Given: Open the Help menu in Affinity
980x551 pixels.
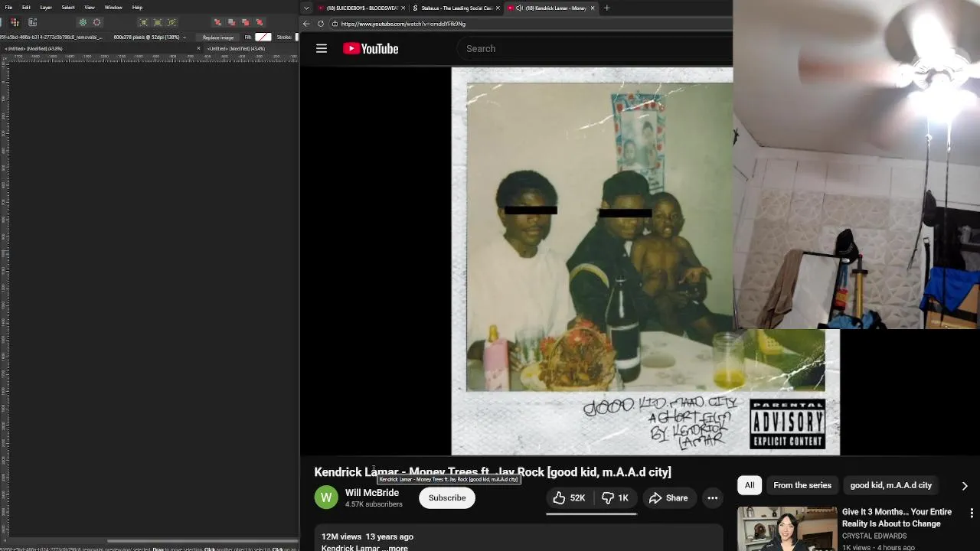Looking at the screenshot, I should [x=137, y=8].
